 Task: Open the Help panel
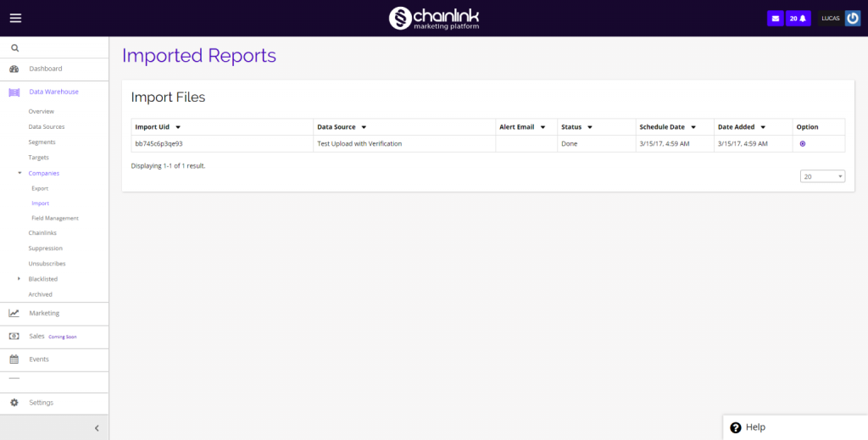coord(795,427)
